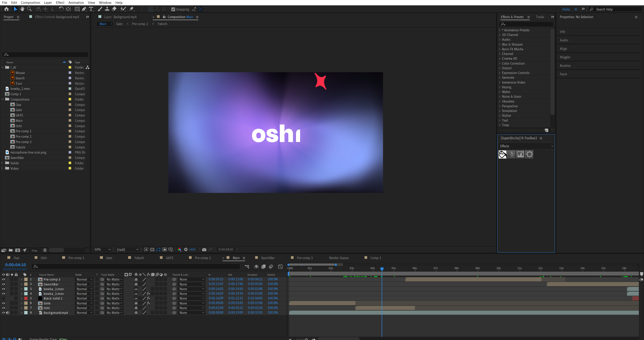Select the Clone Stamp tool
This screenshot has height=340, width=644.
point(107,9)
